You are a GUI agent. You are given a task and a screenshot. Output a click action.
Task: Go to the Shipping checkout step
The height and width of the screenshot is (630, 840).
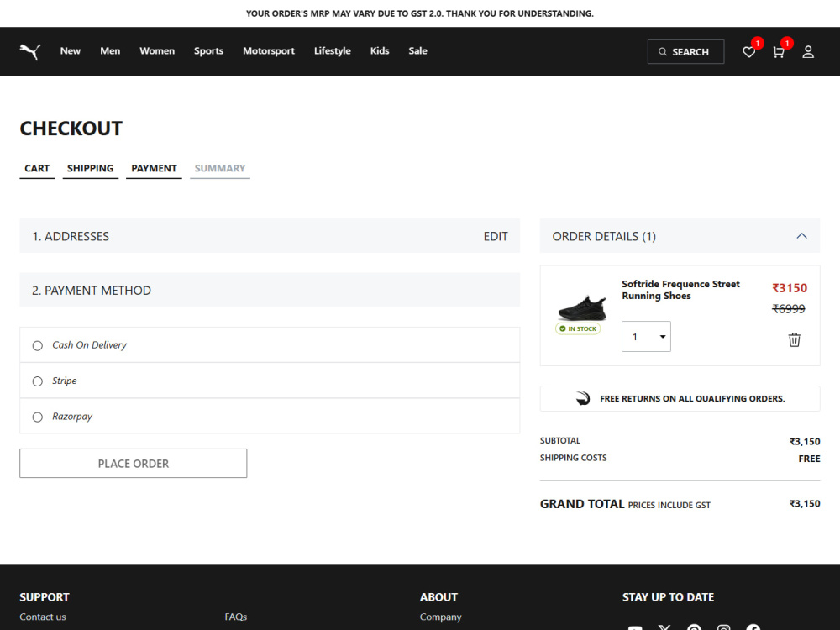(x=90, y=168)
